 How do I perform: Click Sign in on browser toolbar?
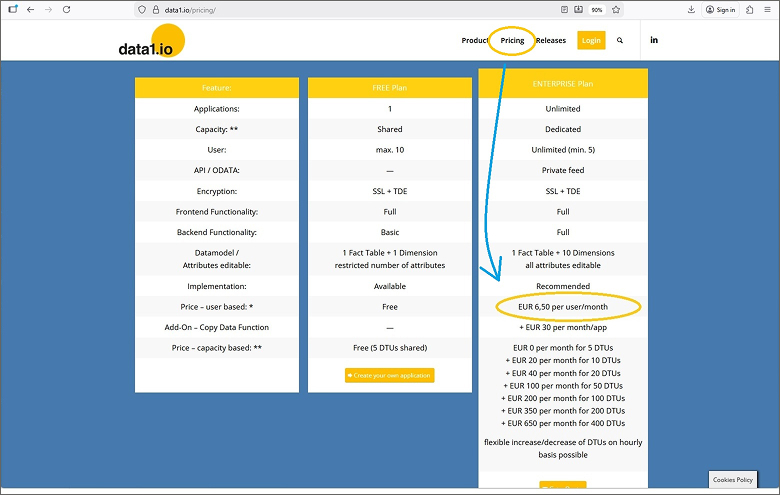(720, 9)
